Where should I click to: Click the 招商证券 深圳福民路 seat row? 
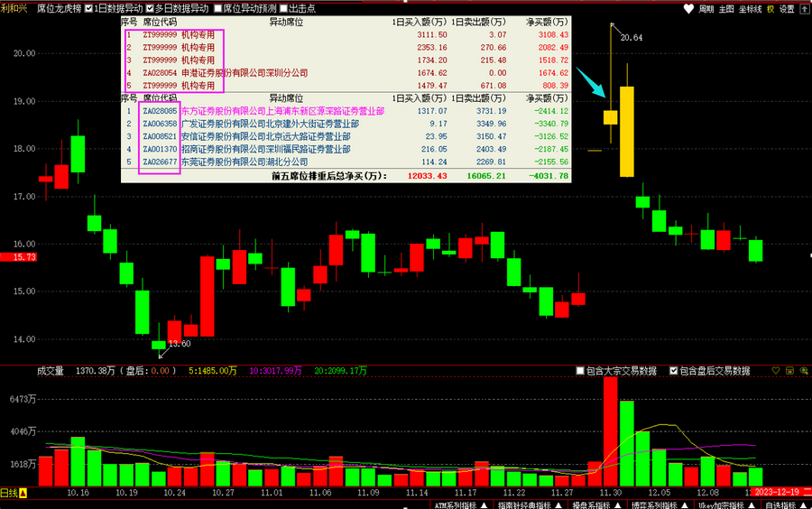coord(346,149)
